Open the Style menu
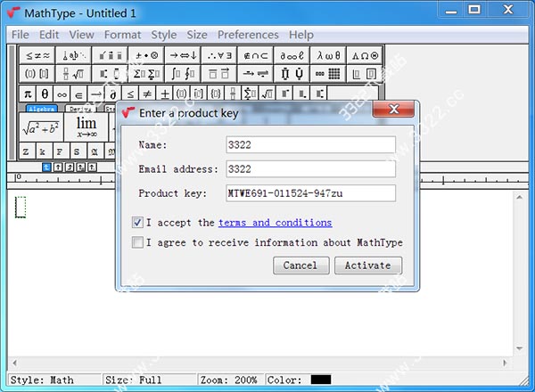Viewport: 535px width, 392px height. pyautogui.click(x=164, y=35)
